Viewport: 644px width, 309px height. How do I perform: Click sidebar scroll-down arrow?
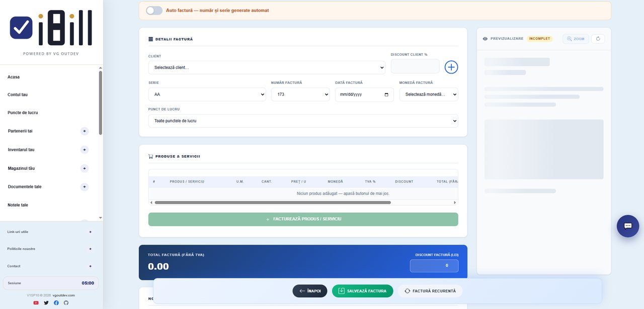(x=101, y=218)
